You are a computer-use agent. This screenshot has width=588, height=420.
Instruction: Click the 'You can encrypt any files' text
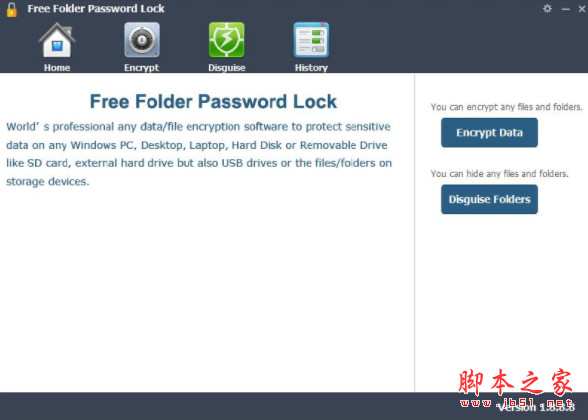click(x=507, y=107)
